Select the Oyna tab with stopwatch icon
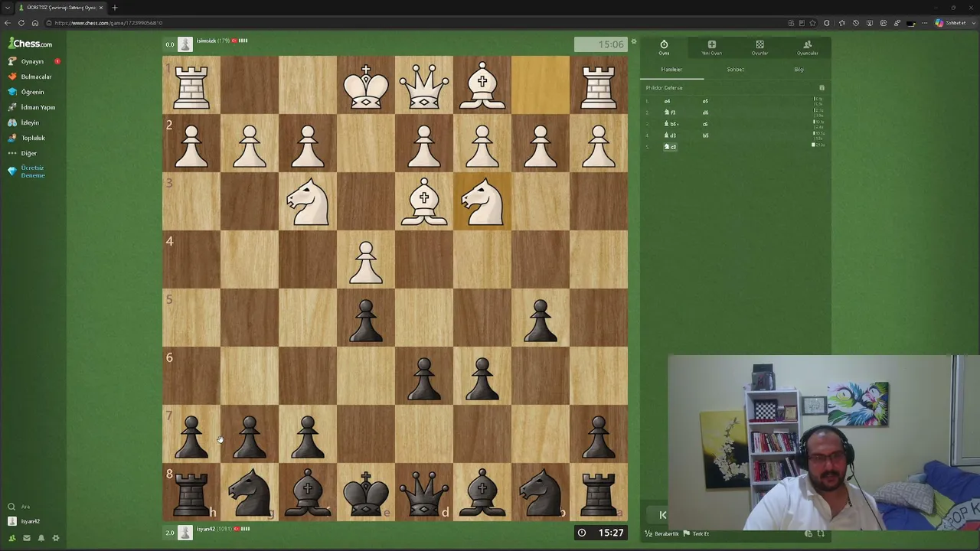This screenshot has height=551, width=980. click(x=664, y=47)
